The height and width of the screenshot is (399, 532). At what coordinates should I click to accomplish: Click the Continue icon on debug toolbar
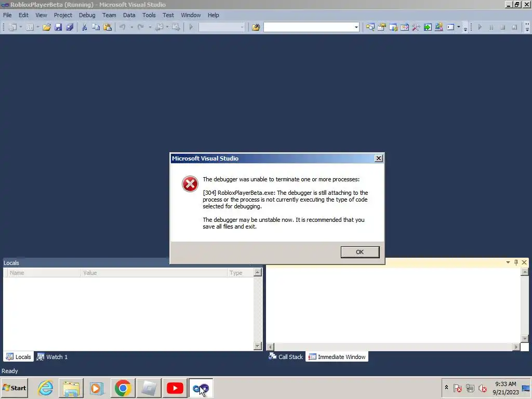point(480,27)
